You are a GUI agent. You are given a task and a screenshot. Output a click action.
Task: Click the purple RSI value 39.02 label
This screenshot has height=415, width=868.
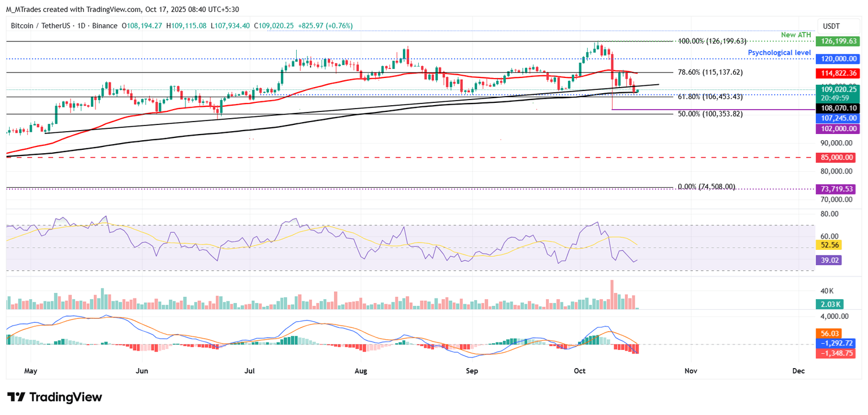coord(830,260)
